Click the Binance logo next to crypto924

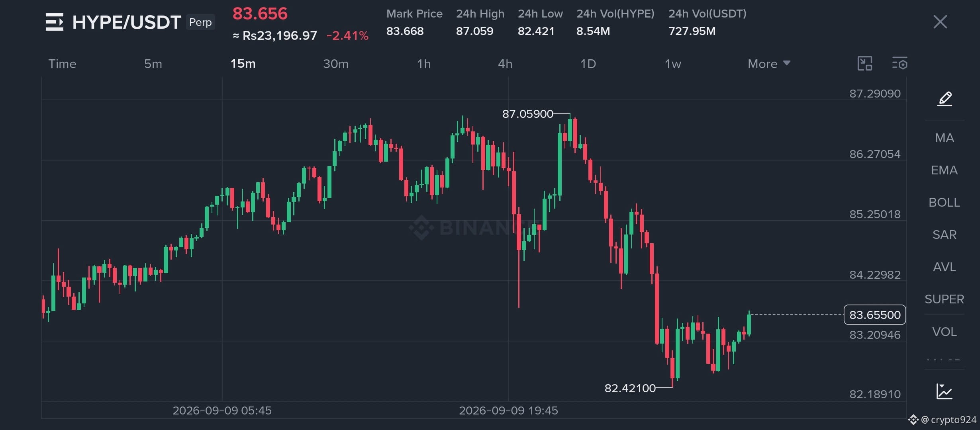coord(913,420)
